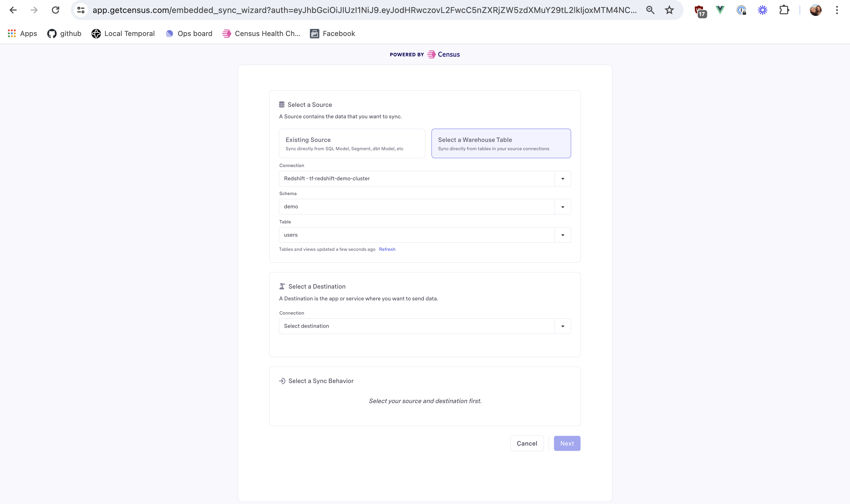Open the Chrome three-dot menu
This screenshot has width=850, height=504.
click(837, 10)
